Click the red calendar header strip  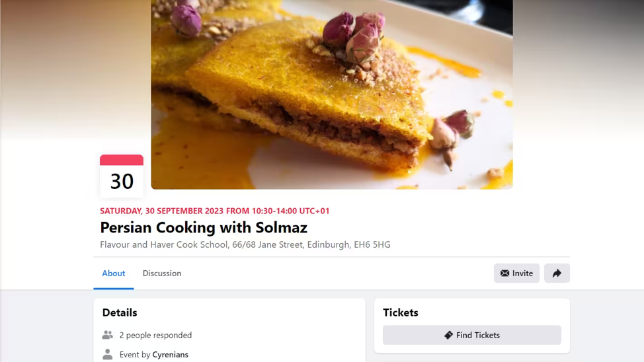(x=122, y=160)
